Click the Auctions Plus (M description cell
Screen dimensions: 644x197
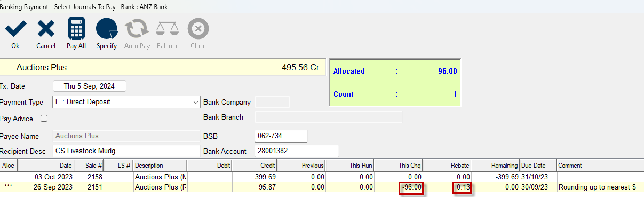pyautogui.click(x=160, y=176)
